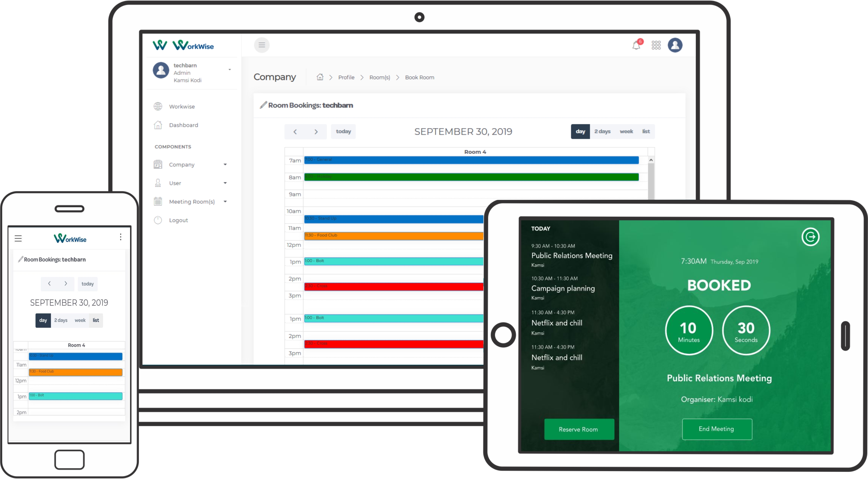
Task: Click the 1:00 Bolt event on phone
Action: pyautogui.click(x=76, y=396)
